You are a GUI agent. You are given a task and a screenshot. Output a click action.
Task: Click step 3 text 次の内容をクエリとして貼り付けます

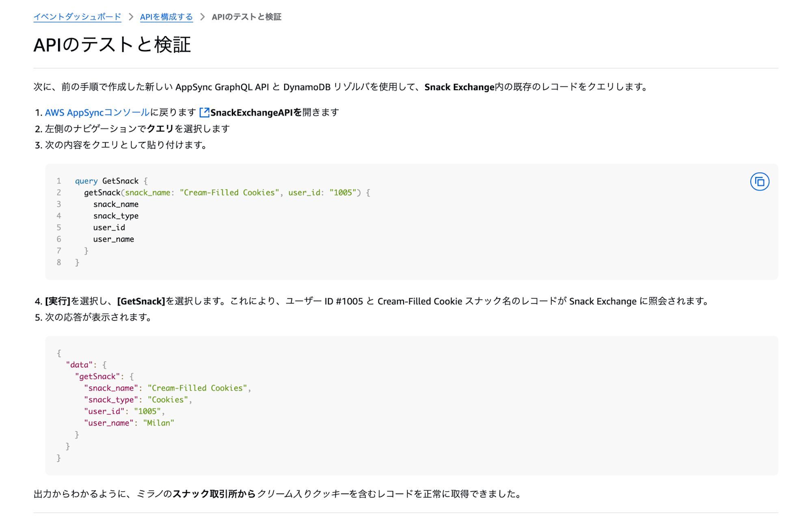126,145
